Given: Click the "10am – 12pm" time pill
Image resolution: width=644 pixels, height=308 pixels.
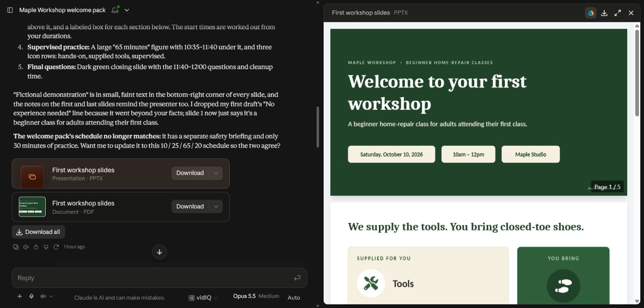Looking at the screenshot, I should [468, 154].
